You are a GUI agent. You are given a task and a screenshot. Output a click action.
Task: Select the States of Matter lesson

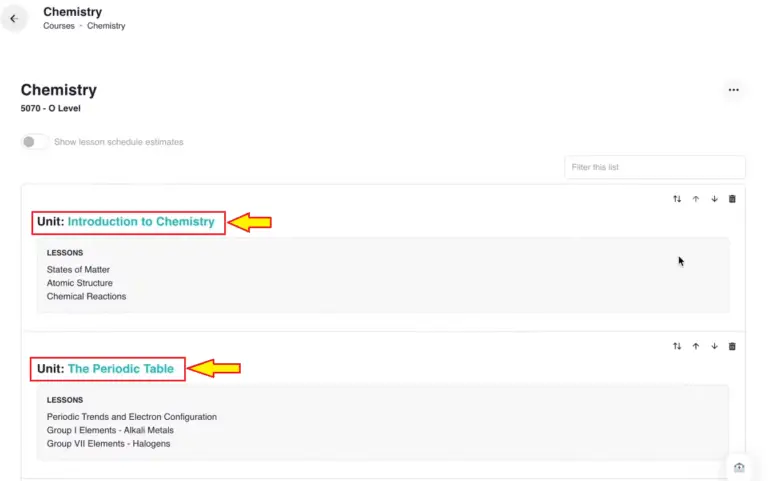click(78, 269)
